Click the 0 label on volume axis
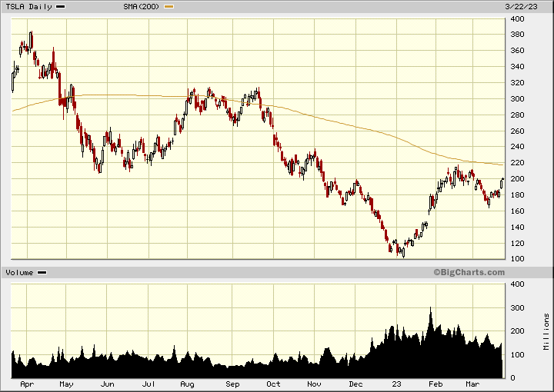This screenshot has height=392, width=554. [x=513, y=378]
